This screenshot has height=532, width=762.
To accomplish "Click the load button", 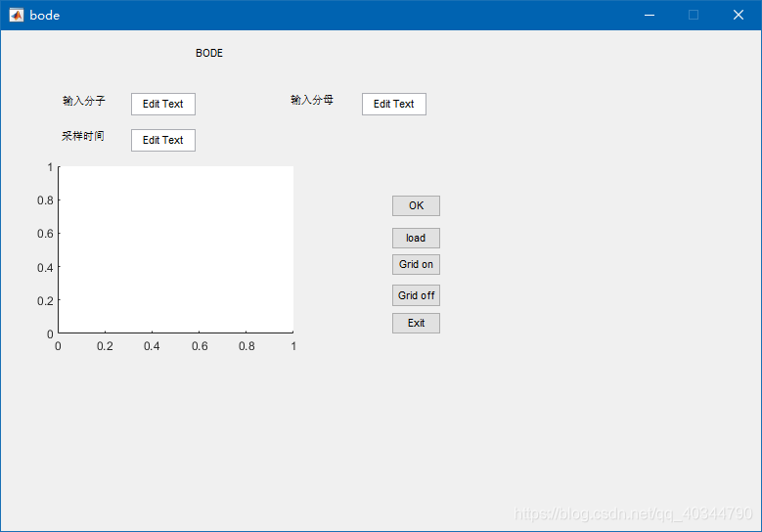I will point(416,238).
